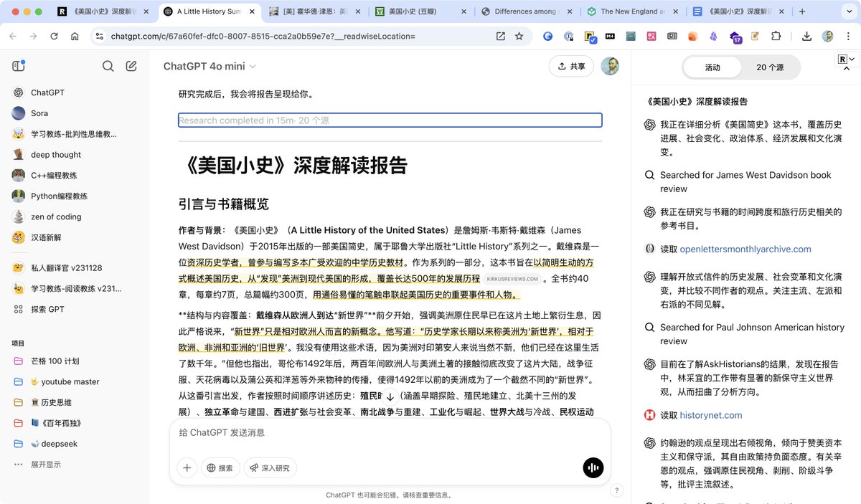This screenshot has height=504, width=861.
Task: Open the browser Downloads icon
Action: (806, 36)
